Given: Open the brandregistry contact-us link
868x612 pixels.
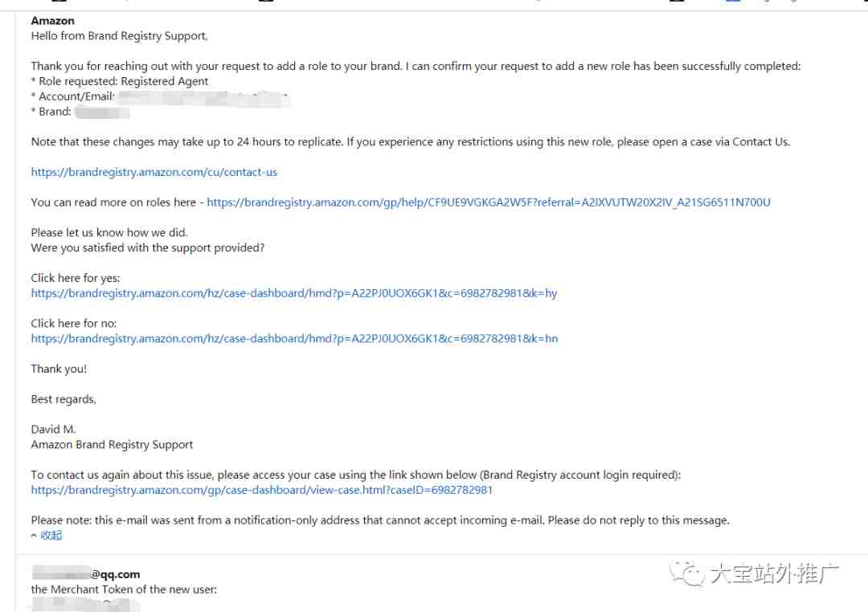Looking at the screenshot, I should tap(154, 172).
